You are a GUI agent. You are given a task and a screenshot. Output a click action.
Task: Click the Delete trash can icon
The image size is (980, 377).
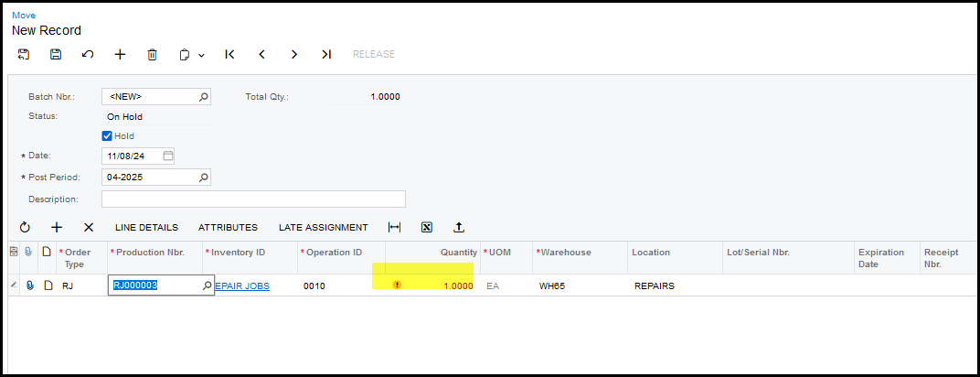(x=152, y=54)
